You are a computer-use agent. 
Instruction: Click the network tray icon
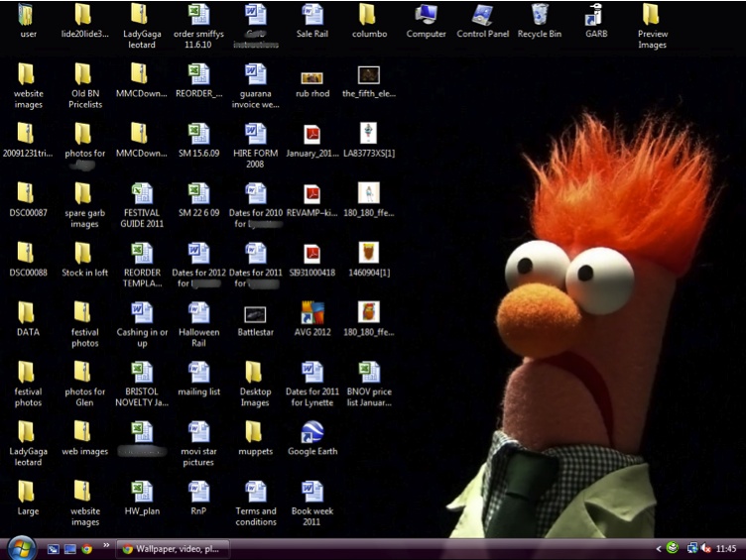[x=692, y=548]
